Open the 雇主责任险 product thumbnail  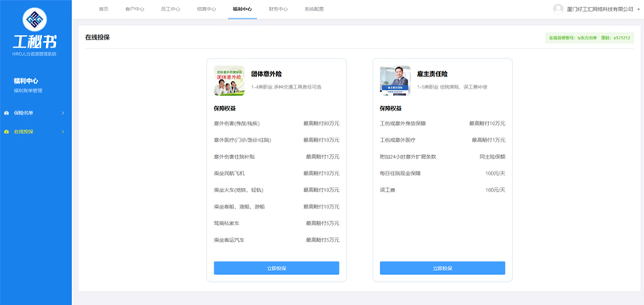coord(395,81)
